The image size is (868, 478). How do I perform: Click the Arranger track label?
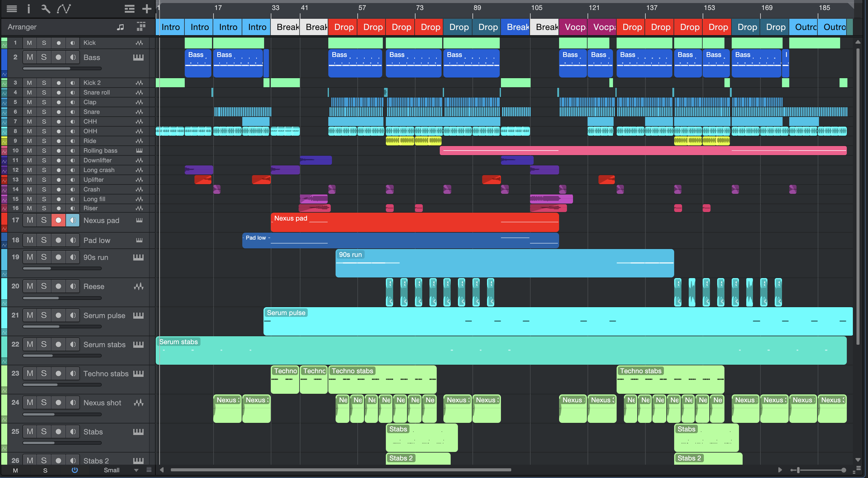[x=22, y=27]
